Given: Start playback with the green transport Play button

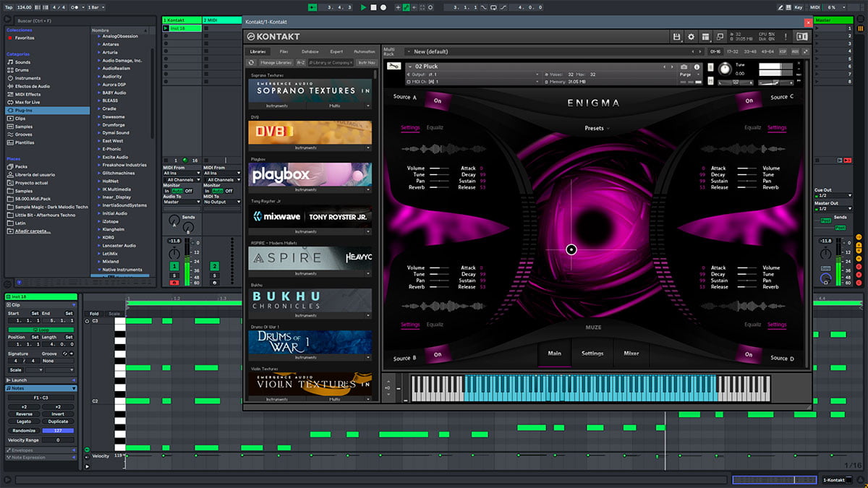Looking at the screenshot, I should (363, 7).
